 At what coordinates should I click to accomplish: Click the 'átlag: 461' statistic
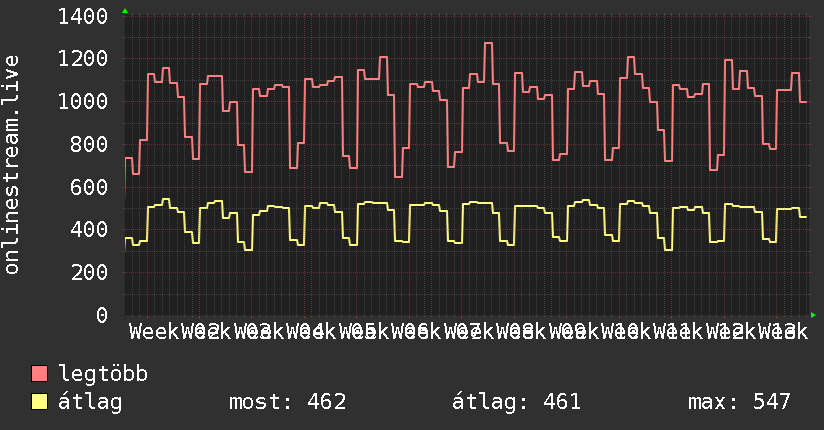(516, 402)
